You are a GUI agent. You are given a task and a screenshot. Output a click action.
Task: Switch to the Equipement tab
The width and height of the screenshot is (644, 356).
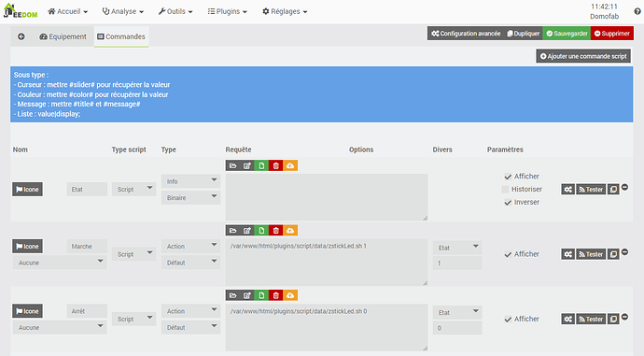click(63, 36)
